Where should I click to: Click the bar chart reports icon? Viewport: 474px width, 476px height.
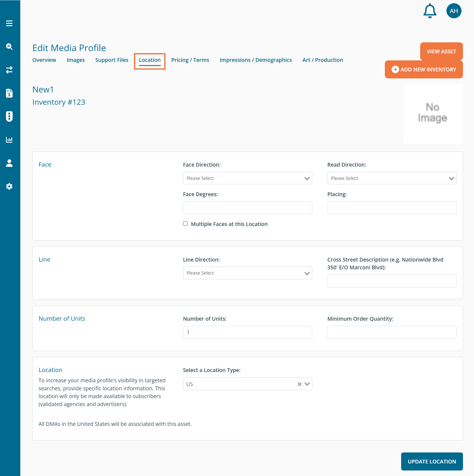[9, 140]
